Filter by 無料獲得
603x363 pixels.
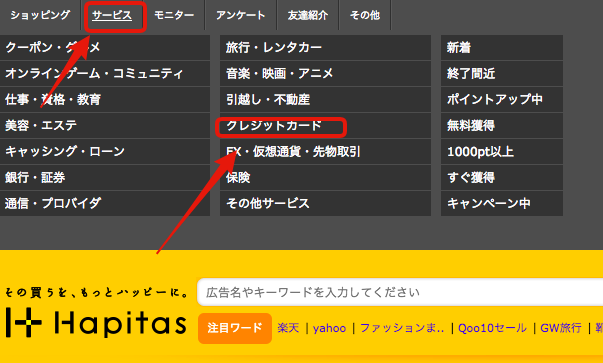pyautogui.click(x=502, y=125)
